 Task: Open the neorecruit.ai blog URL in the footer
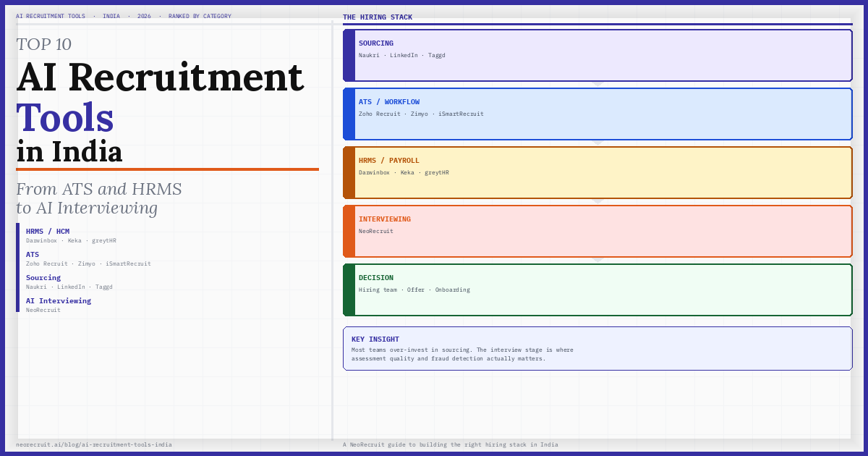tap(94, 444)
